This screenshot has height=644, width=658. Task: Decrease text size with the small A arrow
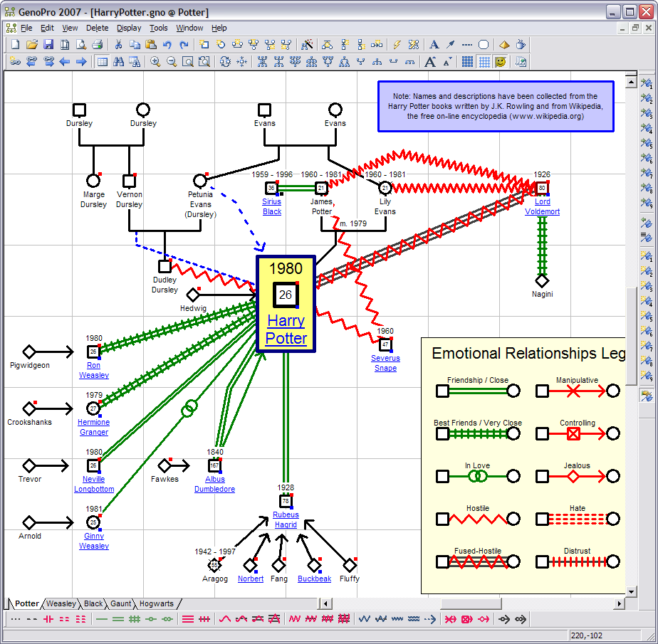(447, 62)
